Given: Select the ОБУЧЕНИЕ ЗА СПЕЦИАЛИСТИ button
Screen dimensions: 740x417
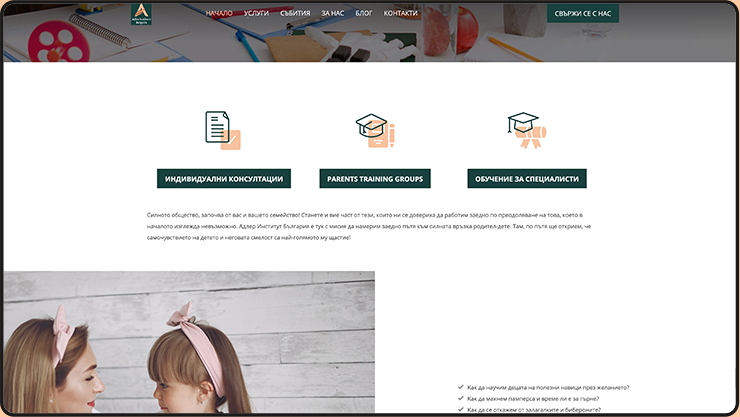Looking at the screenshot, I should point(526,179).
